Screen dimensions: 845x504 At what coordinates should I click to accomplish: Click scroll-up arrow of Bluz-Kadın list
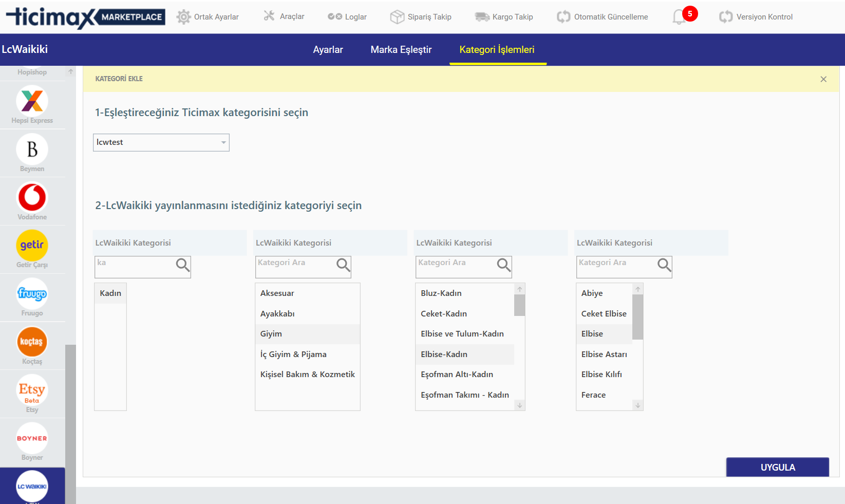coord(520,289)
